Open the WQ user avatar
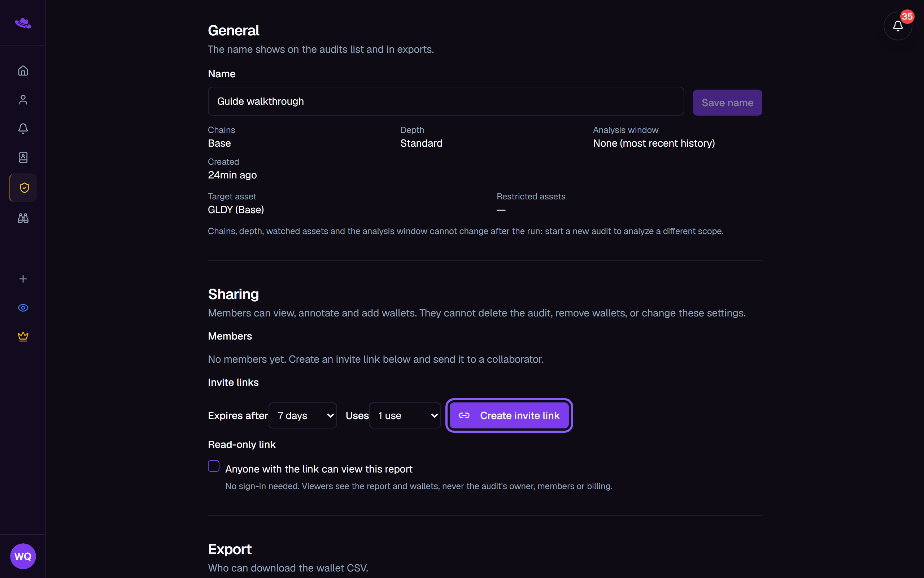The height and width of the screenshot is (578, 924). (x=23, y=556)
